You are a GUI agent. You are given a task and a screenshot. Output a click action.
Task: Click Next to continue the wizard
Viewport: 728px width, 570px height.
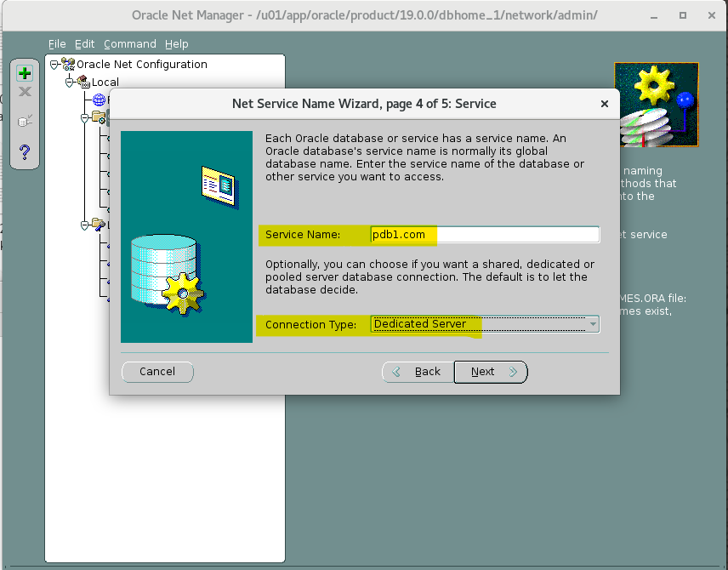click(491, 372)
